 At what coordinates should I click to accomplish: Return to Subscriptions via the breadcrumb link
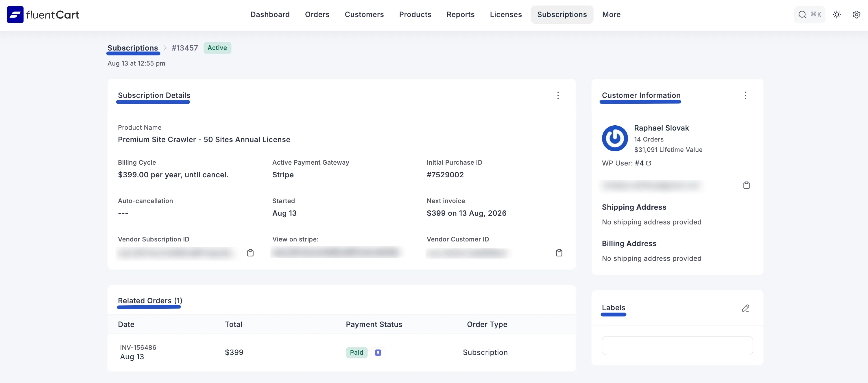[x=133, y=48]
